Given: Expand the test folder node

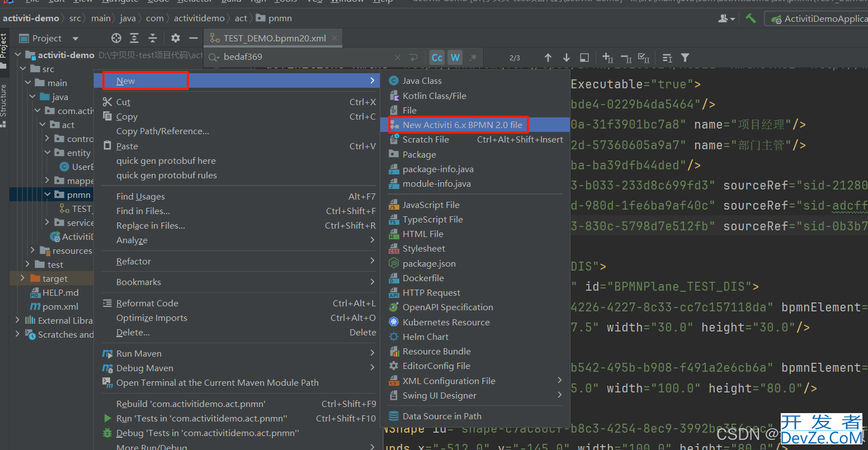Looking at the screenshot, I should pyautogui.click(x=28, y=264).
